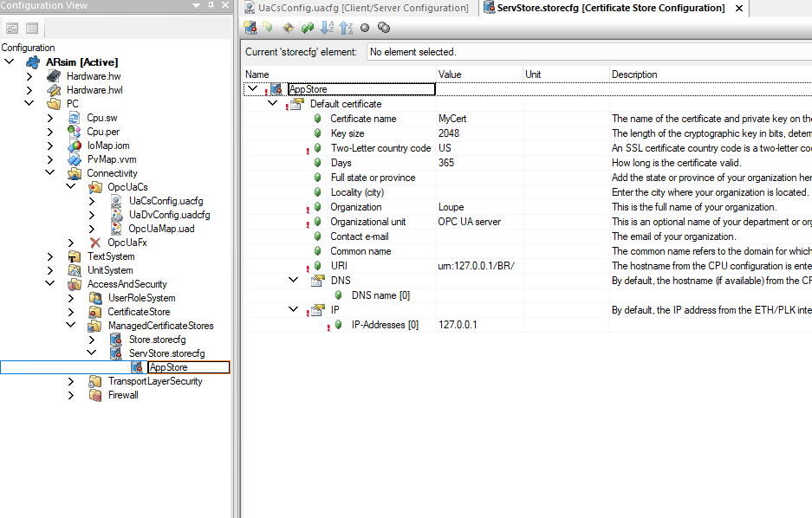The width and height of the screenshot is (812, 518).
Task: Click AppStore certificate icon in property grid
Action: 276,89
